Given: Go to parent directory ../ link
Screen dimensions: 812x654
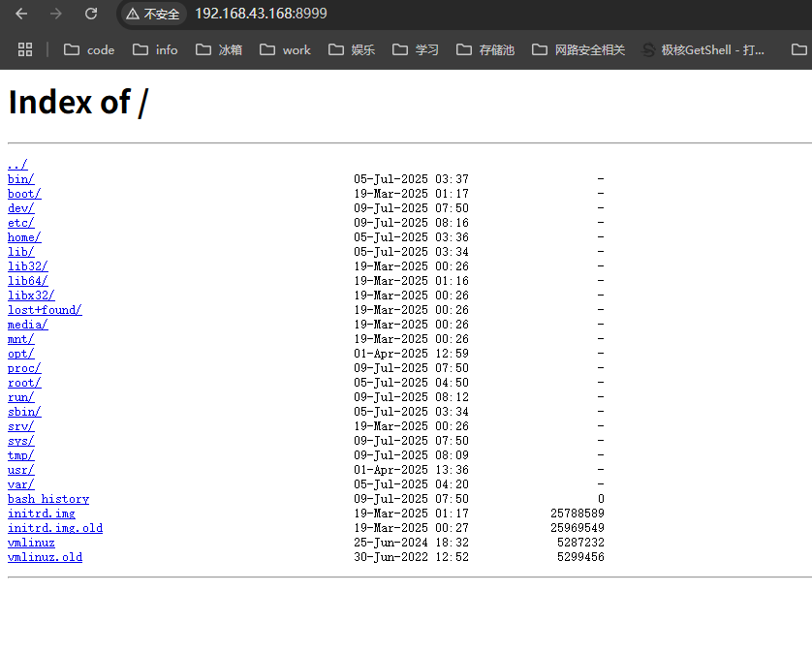Looking at the screenshot, I should 17,165.
